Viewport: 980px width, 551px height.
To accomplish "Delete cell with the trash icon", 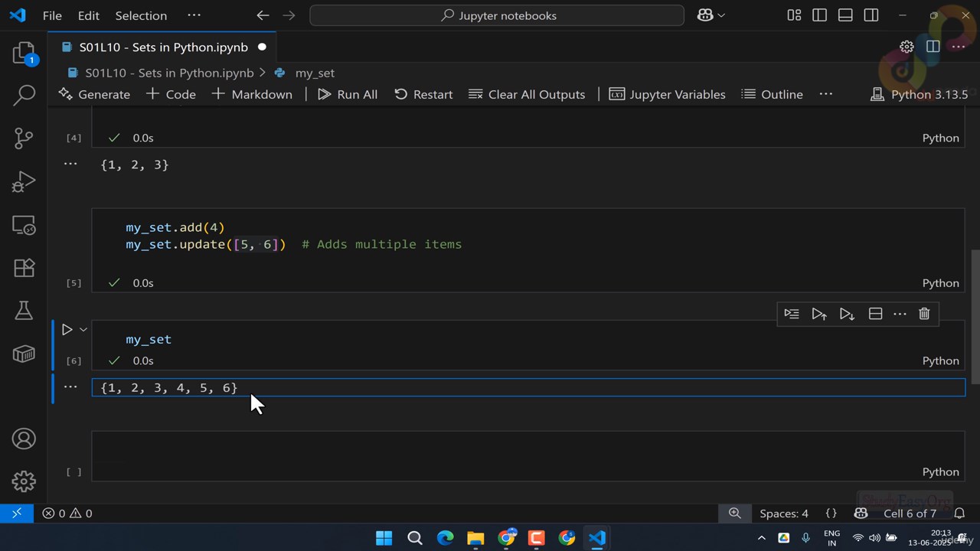I will point(924,314).
